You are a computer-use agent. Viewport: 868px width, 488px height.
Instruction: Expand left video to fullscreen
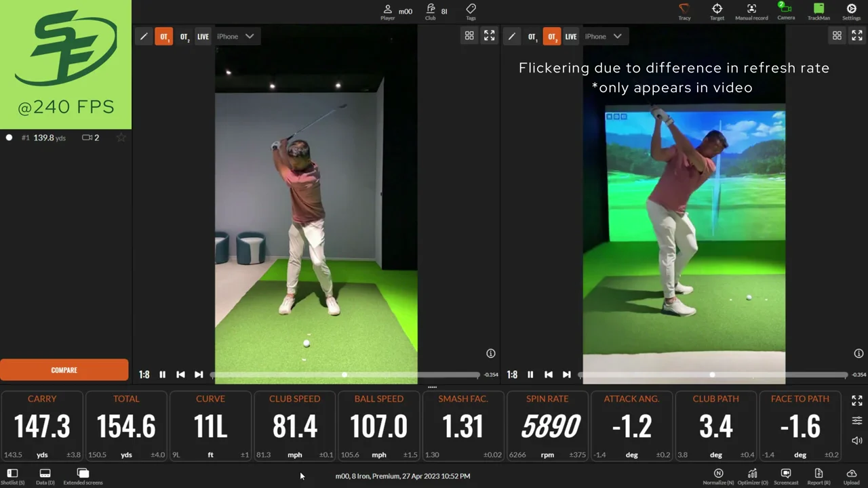click(489, 36)
